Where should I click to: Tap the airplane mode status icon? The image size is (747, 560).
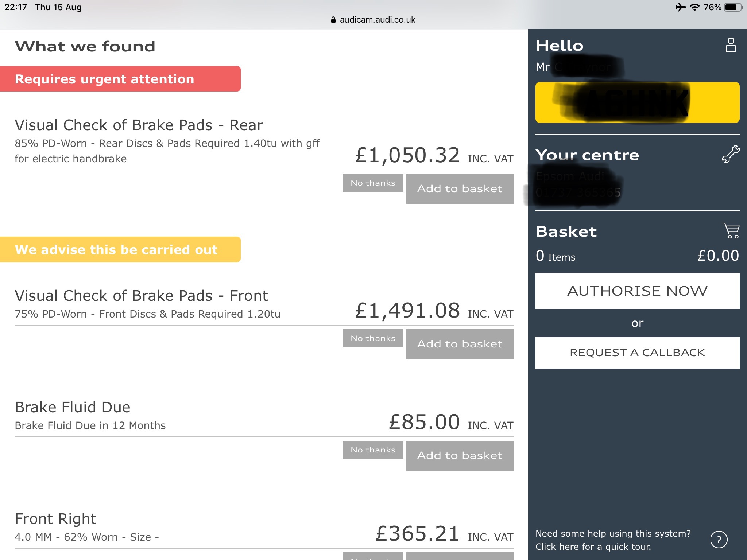680,7
